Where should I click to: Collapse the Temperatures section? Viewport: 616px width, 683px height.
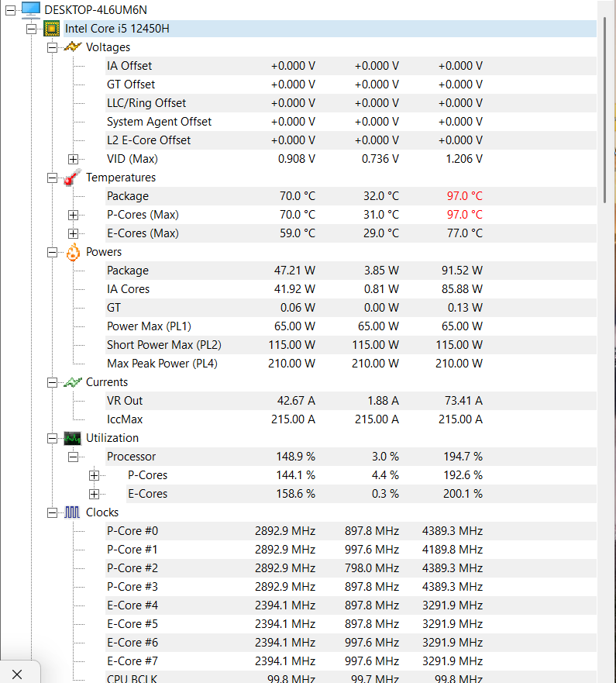52,178
